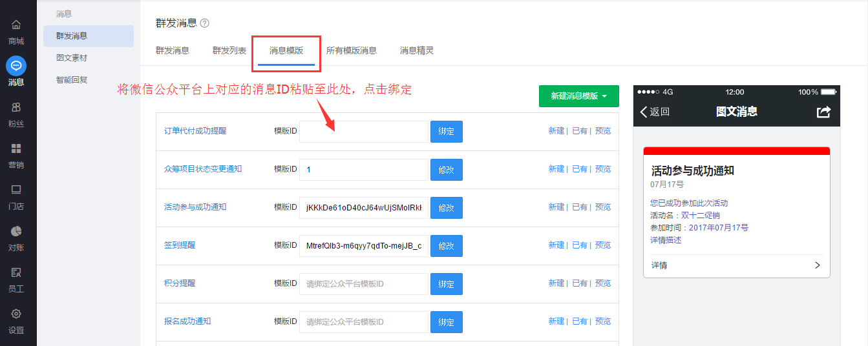Select the 消息 chat bubble icon

[16, 66]
